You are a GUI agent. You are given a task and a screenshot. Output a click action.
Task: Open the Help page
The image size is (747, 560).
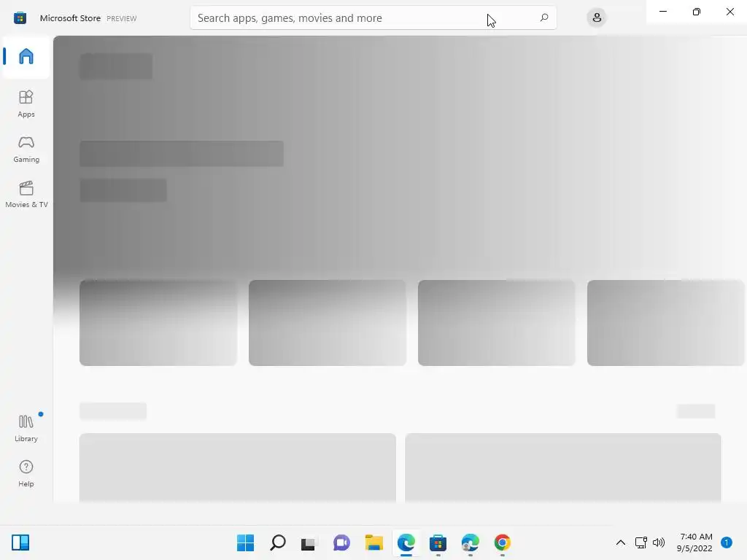[26, 473]
